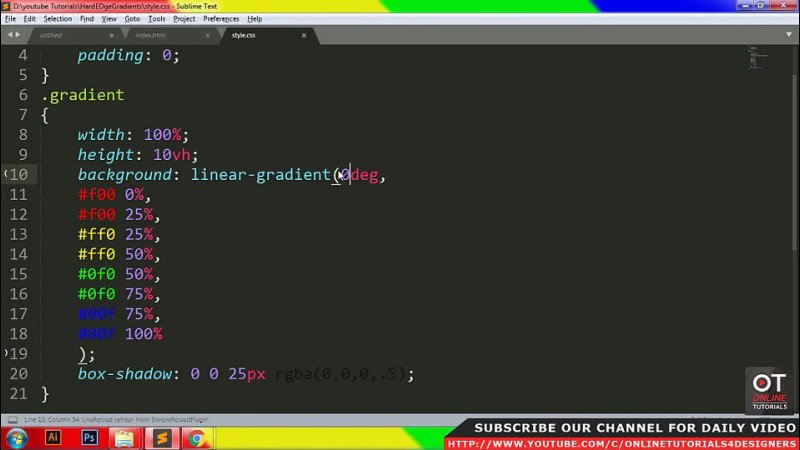The width and height of the screenshot is (800, 450).
Task: Click the padding property on line 4
Action: pyautogui.click(x=111, y=55)
